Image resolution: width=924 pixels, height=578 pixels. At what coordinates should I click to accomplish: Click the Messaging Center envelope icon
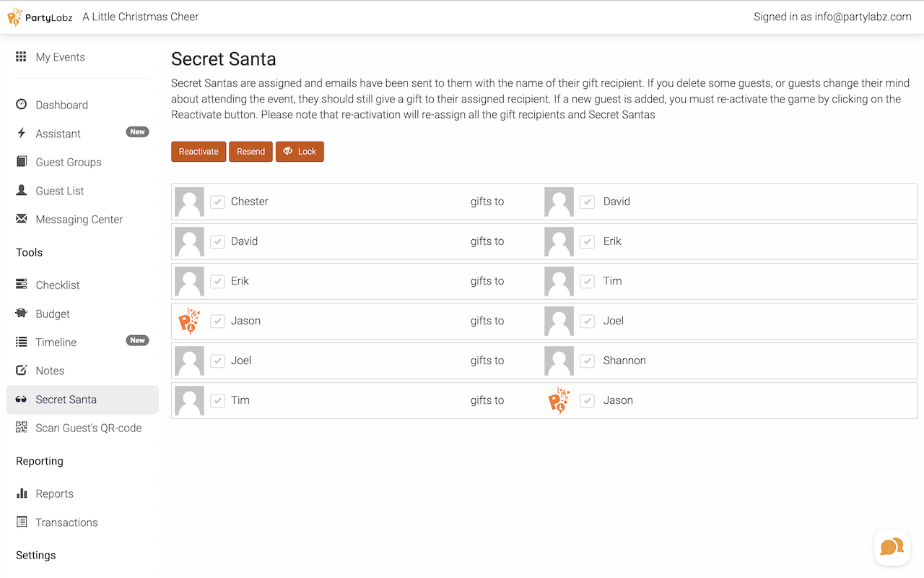point(22,220)
